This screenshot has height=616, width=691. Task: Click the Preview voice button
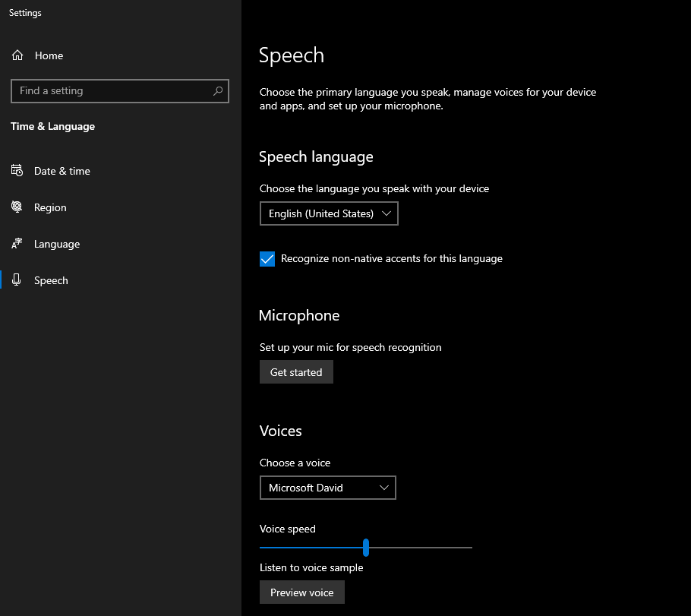click(x=302, y=592)
